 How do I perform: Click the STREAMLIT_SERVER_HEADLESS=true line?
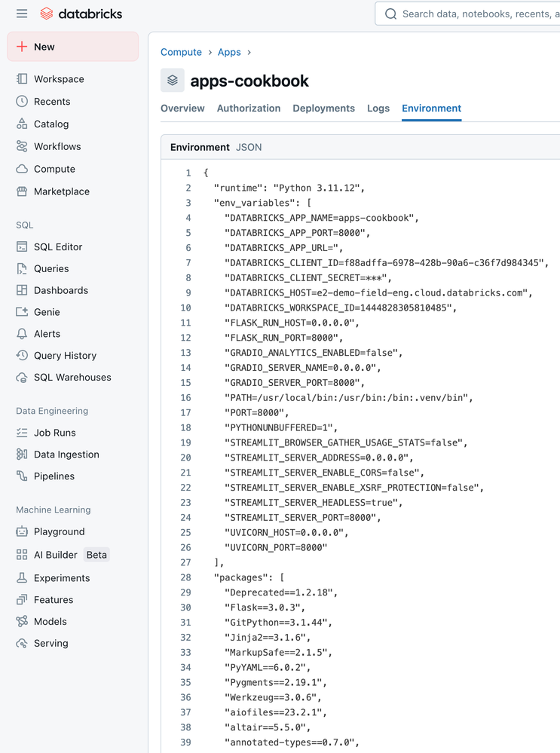(313, 502)
